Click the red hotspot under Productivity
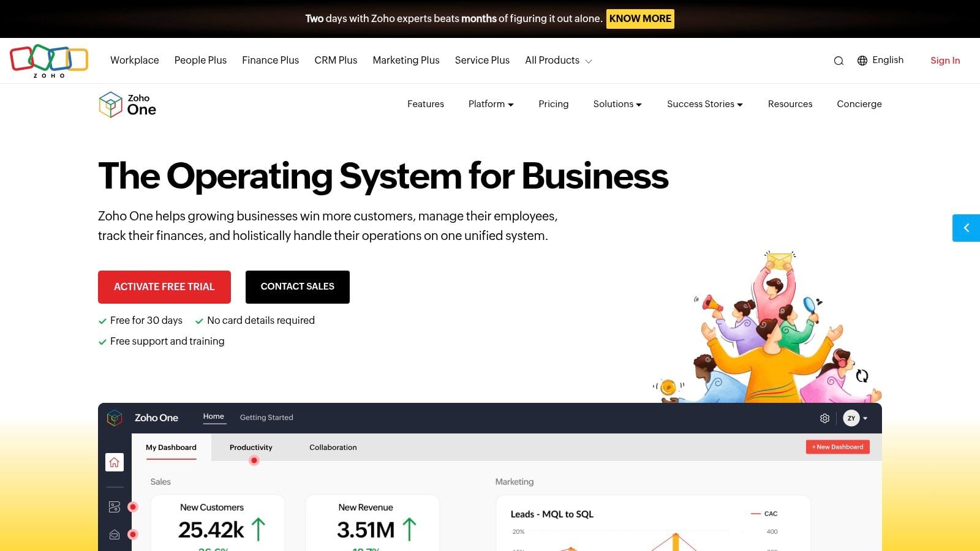 point(254,460)
